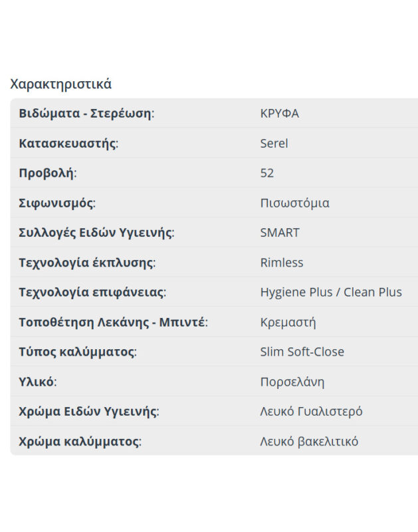
Task: Click the Τεχνολογία έκπλυσης label
Action: pos(87,263)
